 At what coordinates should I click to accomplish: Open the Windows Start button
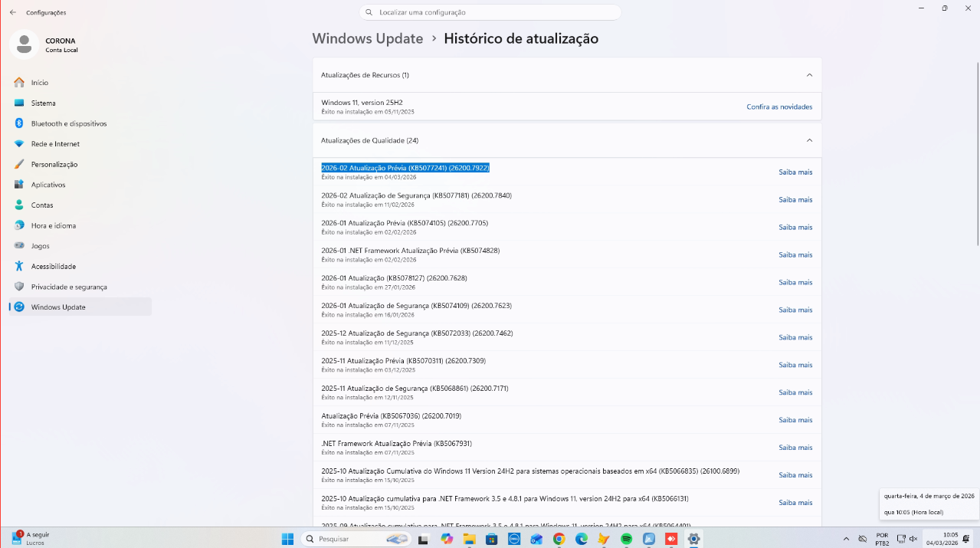(x=287, y=539)
